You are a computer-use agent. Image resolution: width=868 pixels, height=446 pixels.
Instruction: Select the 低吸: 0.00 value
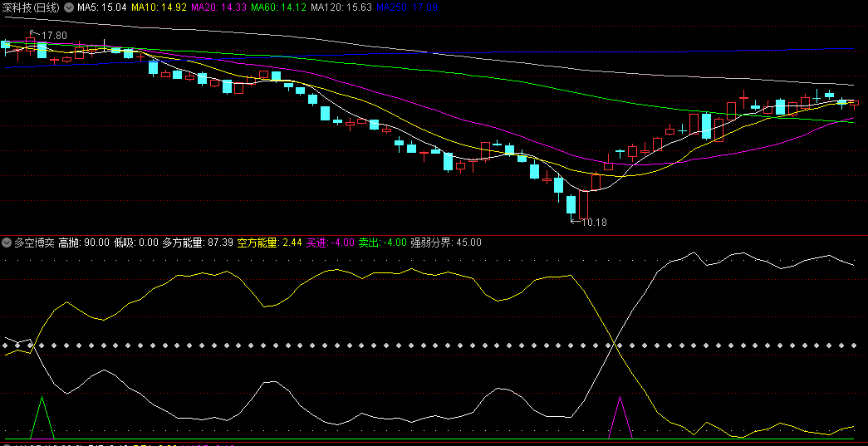tap(135, 243)
